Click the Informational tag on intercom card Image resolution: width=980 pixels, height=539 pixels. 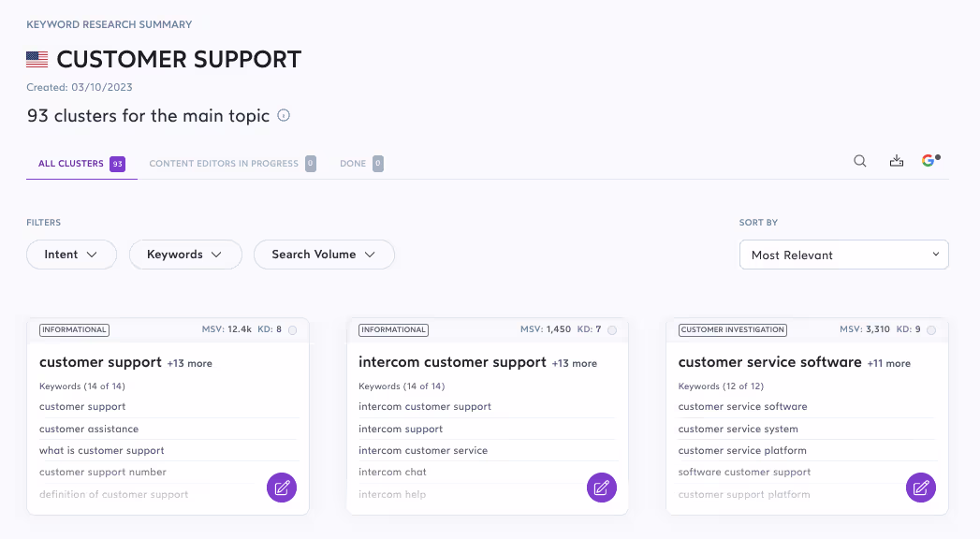pos(394,329)
